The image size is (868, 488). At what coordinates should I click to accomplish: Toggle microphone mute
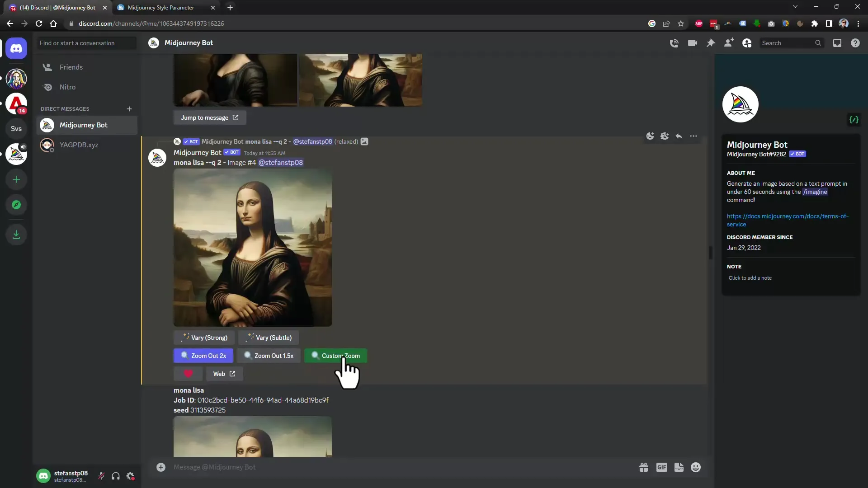point(101,476)
